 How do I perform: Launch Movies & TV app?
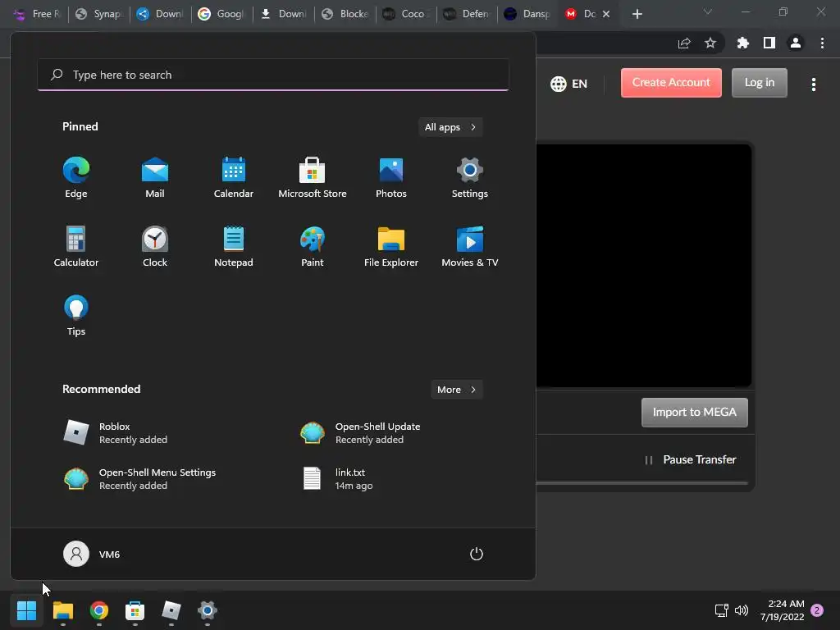[470, 246]
